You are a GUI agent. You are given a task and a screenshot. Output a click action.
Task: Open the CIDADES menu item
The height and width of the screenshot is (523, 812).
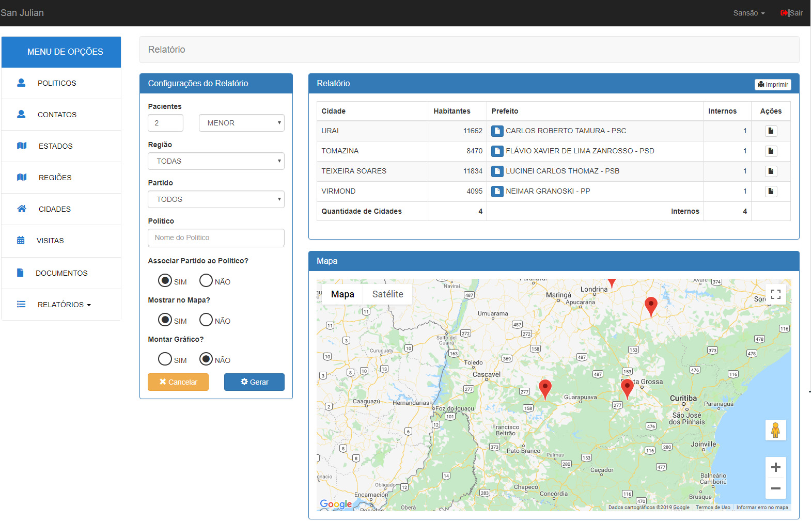click(x=55, y=209)
